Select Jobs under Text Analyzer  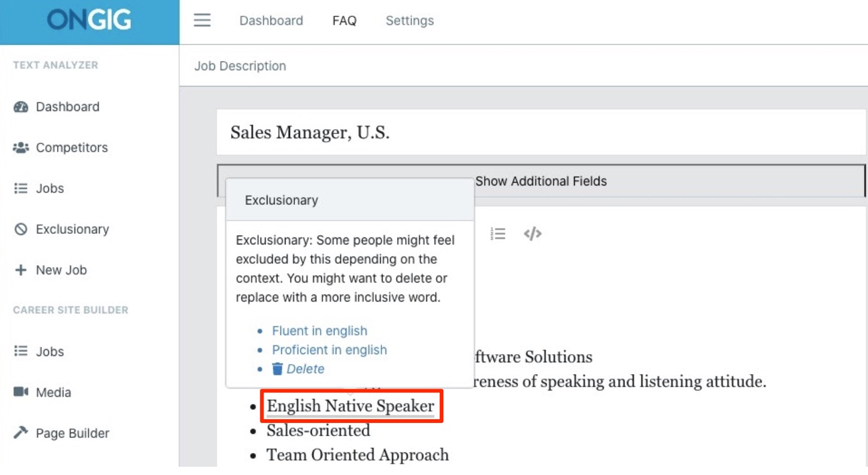click(49, 188)
